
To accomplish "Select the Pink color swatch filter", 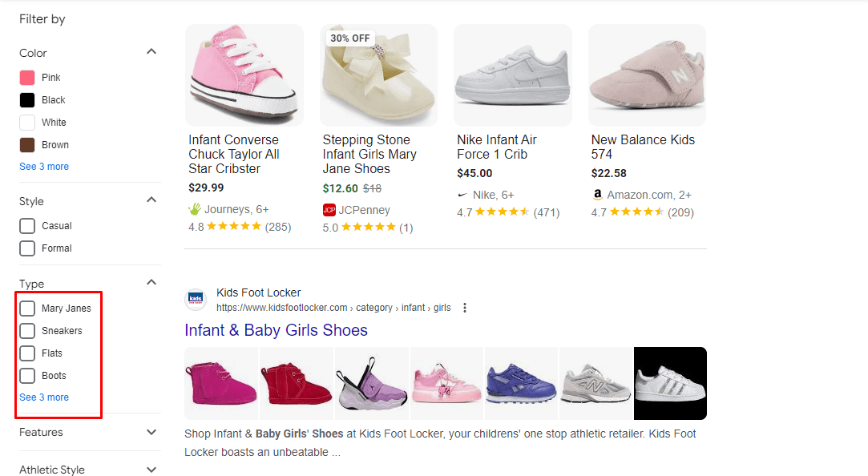I will (x=28, y=77).
